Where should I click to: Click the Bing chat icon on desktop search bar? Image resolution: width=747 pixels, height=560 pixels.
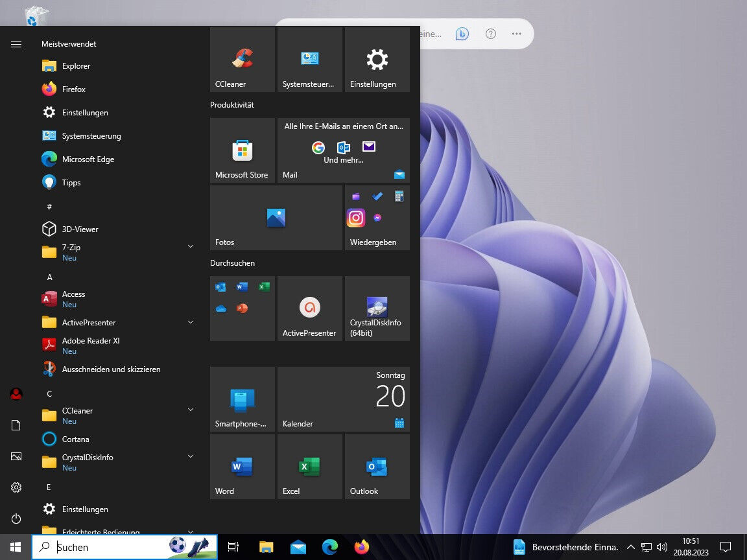pyautogui.click(x=462, y=34)
